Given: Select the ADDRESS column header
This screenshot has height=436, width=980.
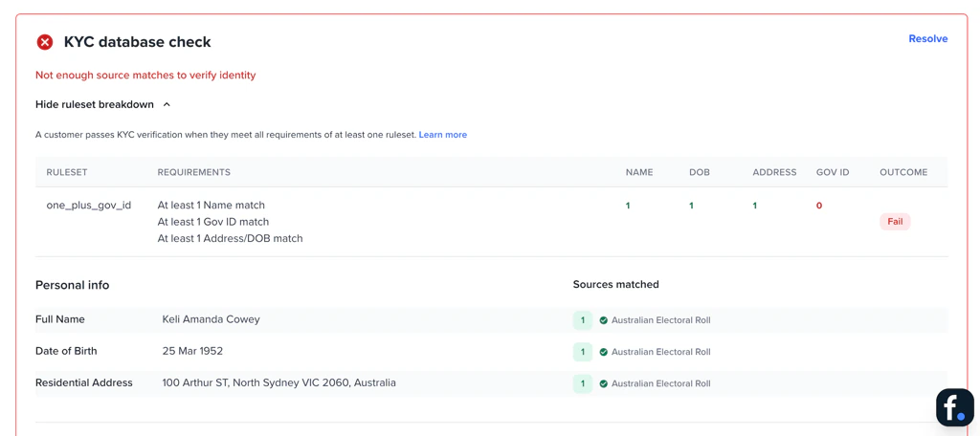Looking at the screenshot, I should (774, 172).
